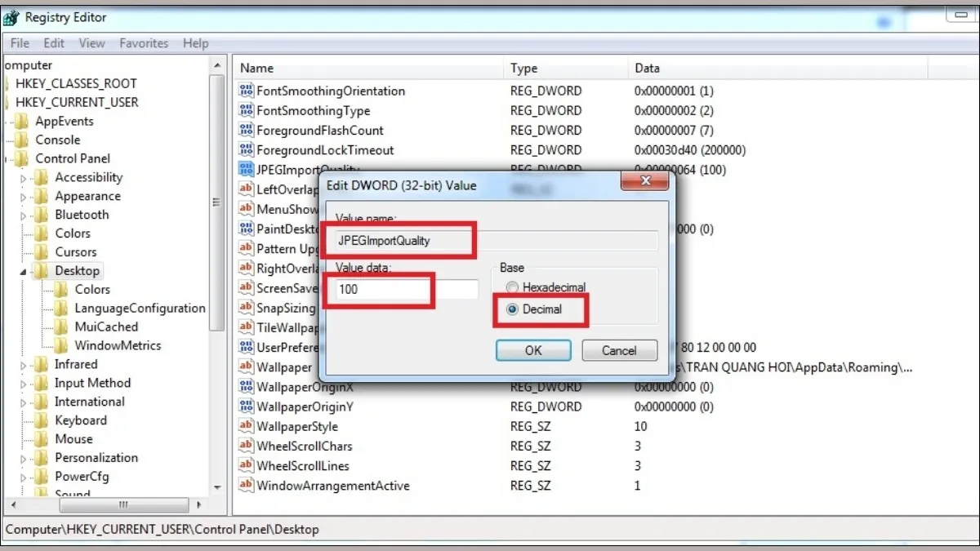This screenshot has height=551, width=980.
Task: Click the DWORD icon next to ForegroundFlashCount
Action: click(x=246, y=130)
